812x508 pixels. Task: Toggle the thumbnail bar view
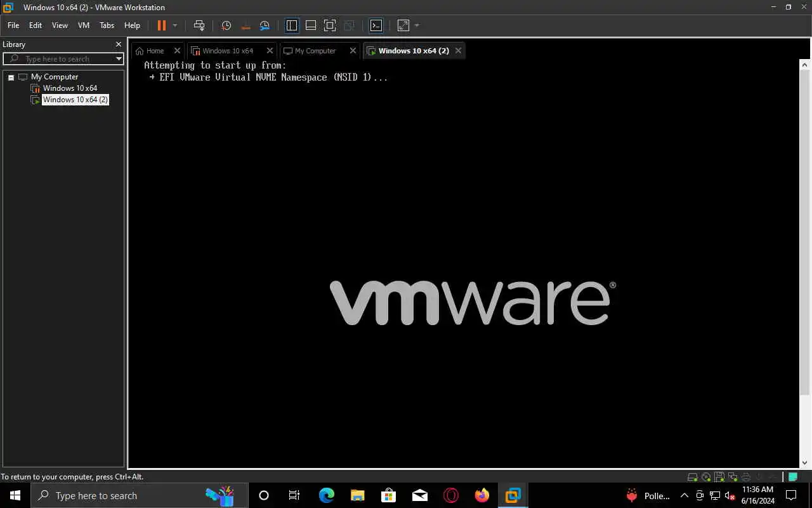(x=311, y=25)
